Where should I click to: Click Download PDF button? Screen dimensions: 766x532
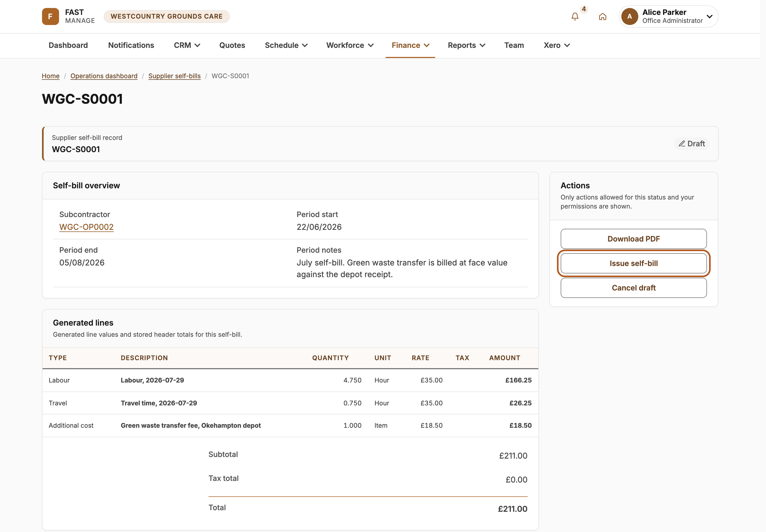(x=633, y=239)
